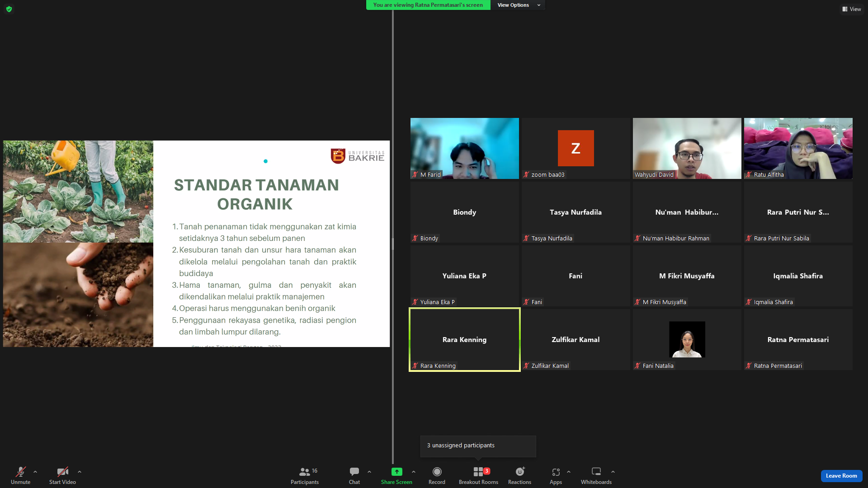Image resolution: width=868 pixels, height=488 pixels.
Task: Click the green encryption shield icon
Action: tap(9, 9)
